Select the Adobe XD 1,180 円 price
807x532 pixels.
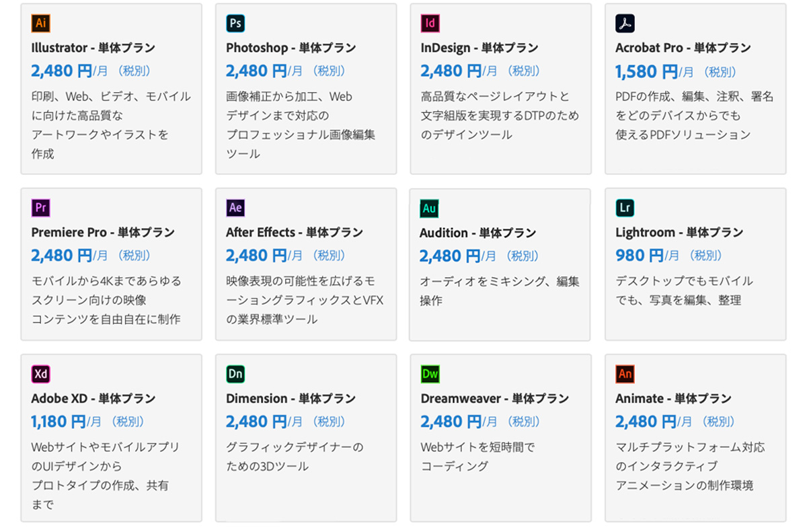[59, 422]
